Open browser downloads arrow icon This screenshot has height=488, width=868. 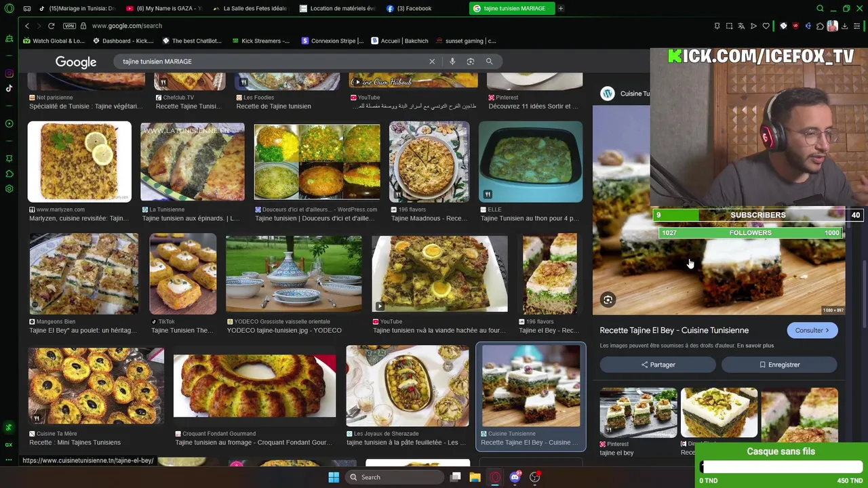(x=844, y=26)
